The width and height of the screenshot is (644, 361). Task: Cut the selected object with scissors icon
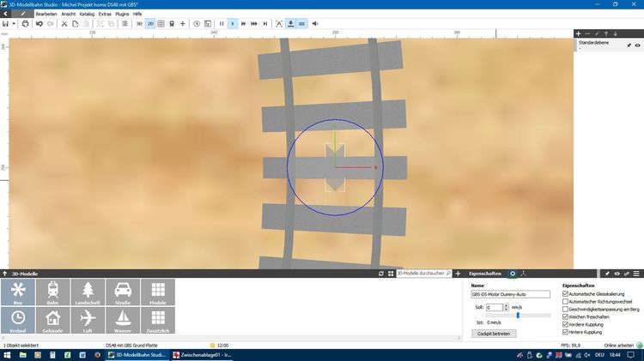click(64, 24)
